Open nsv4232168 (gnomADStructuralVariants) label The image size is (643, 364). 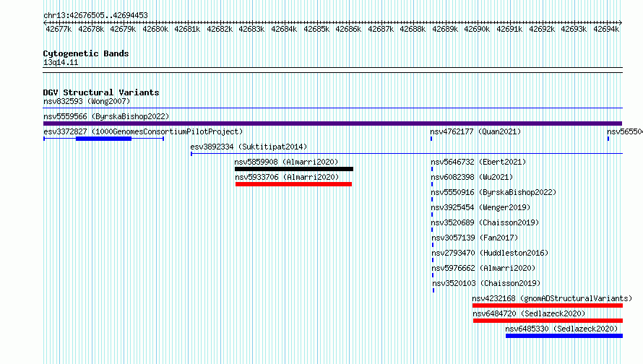[552, 298]
